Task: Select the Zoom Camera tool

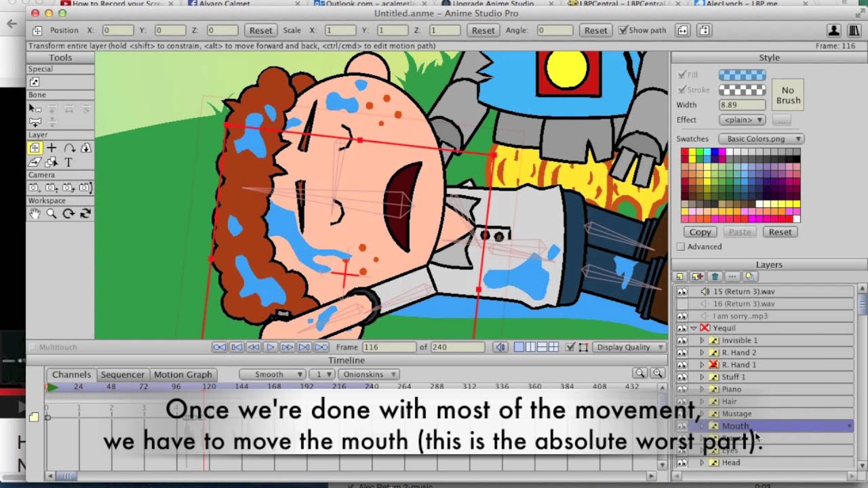Action: coord(52,188)
